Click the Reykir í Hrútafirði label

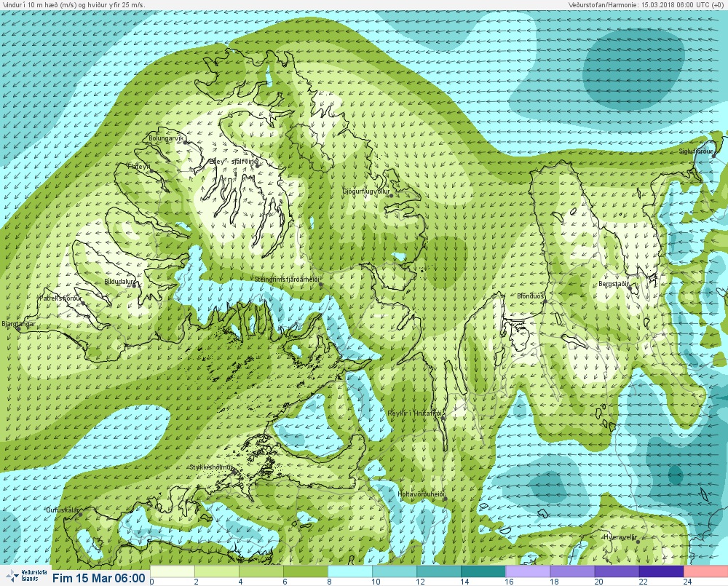tap(416, 413)
